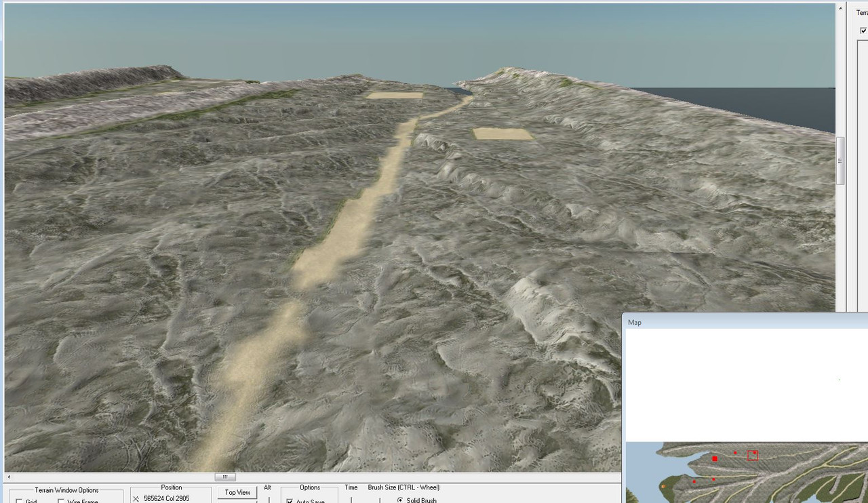Click the larger tan rectangular patch right of the road
The height and width of the screenshot is (503, 868).
tap(502, 134)
